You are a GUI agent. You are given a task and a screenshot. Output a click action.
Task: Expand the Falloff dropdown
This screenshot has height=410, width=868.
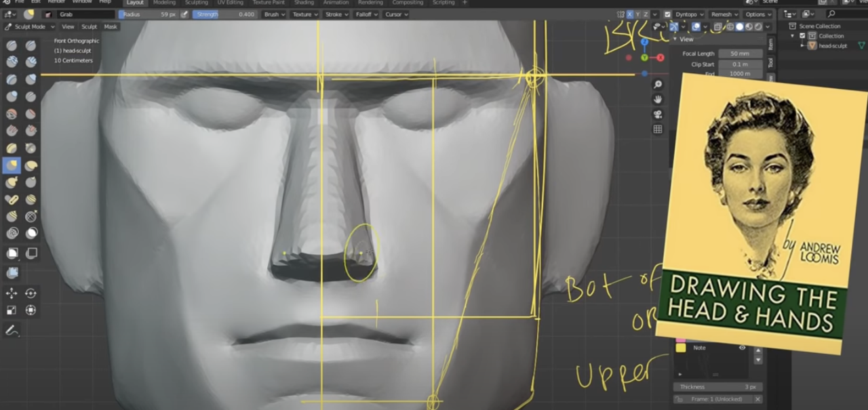coord(366,14)
